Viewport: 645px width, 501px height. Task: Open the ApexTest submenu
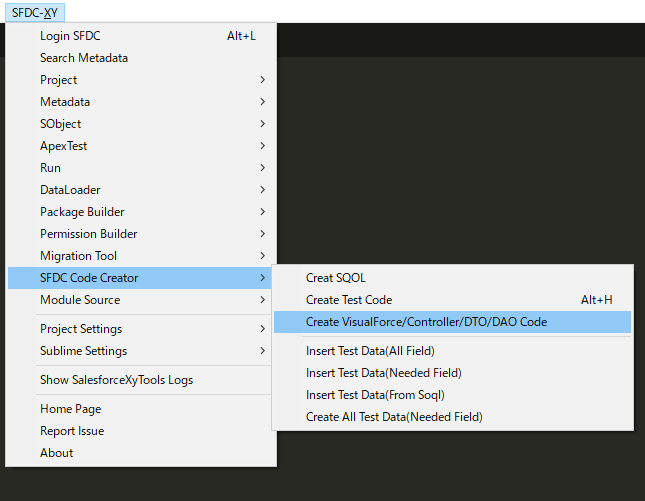click(140, 146)
